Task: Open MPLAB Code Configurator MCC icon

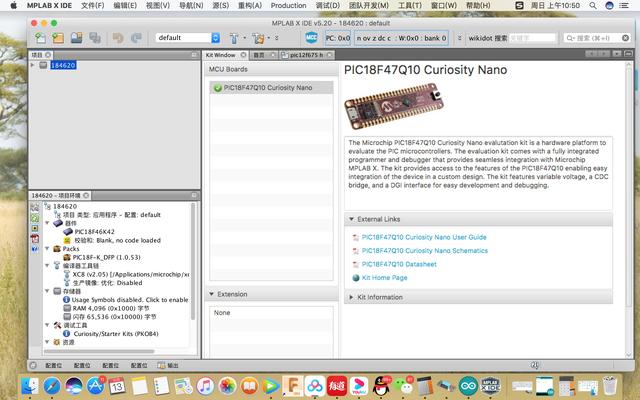Action: [x=311, y=38]
